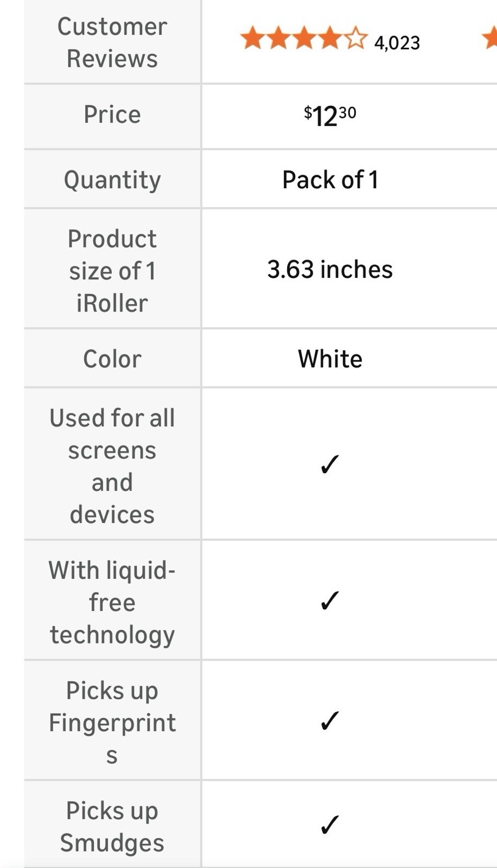Open the 4,023 customer reviews count
Screen dimensions: 497x868
(x=397, y=43)
